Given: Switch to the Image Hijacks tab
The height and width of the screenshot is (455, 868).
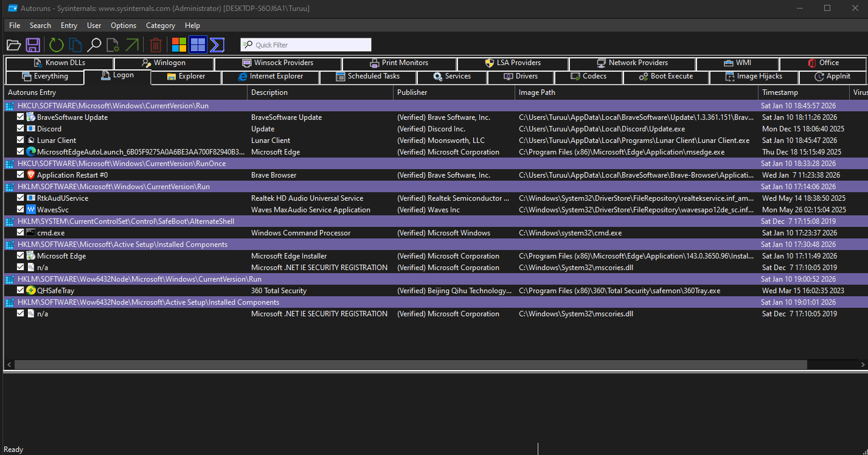Looking at the screenshot, I should point(754,77).
